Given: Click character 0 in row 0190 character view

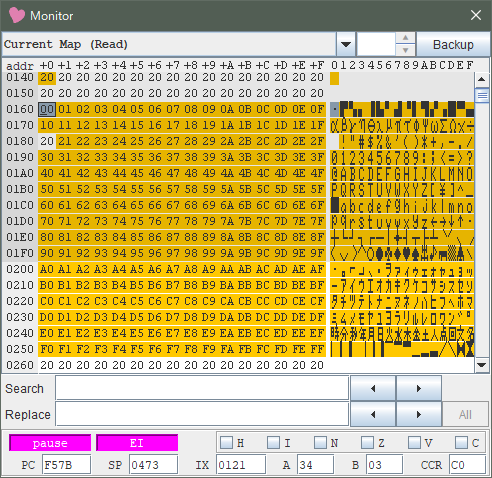Looking at the screenshot, I should tap(334, 157).
